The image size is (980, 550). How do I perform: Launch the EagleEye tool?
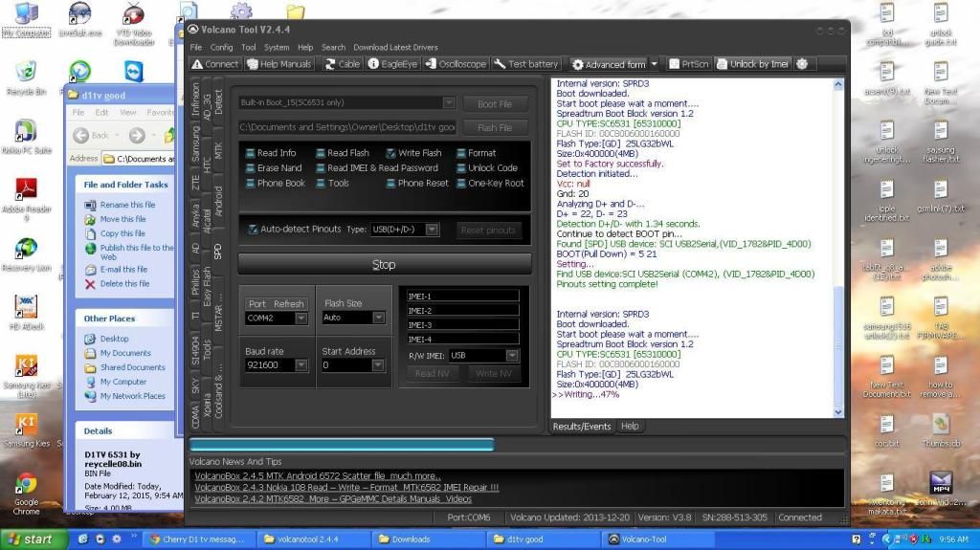(x=393, y=64)
